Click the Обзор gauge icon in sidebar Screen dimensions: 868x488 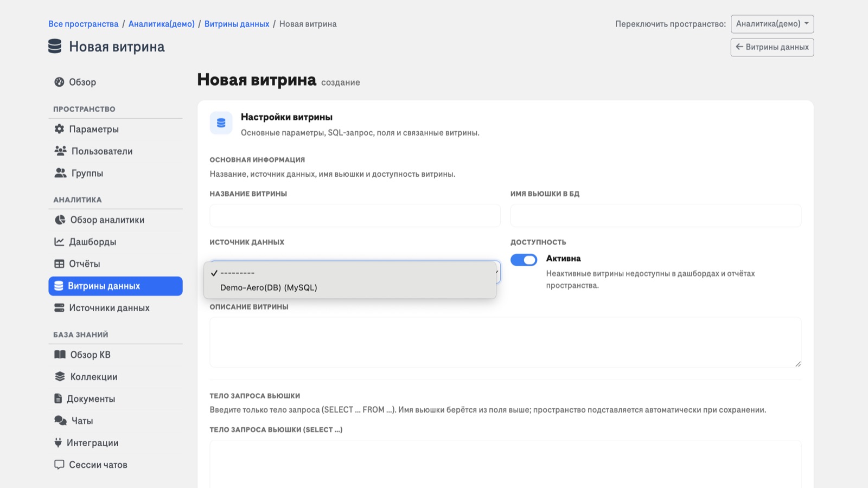click(59, 82)
